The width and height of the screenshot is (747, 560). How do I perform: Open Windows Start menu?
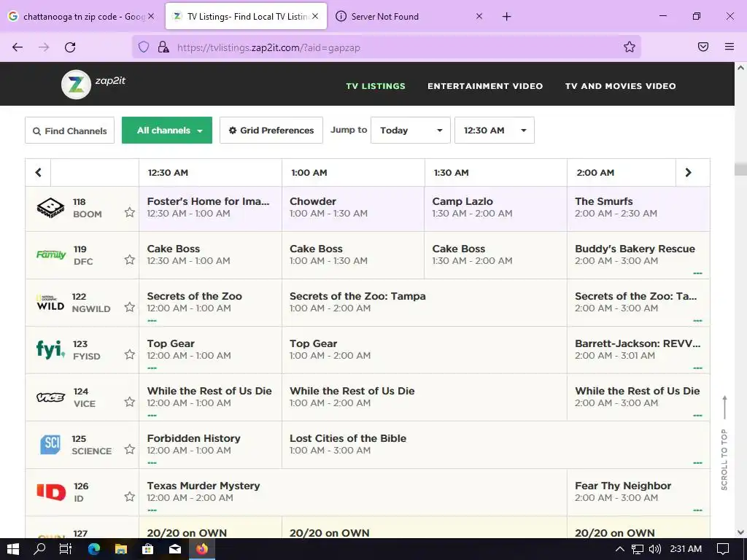pyautogui.click(x=13, y=549)
